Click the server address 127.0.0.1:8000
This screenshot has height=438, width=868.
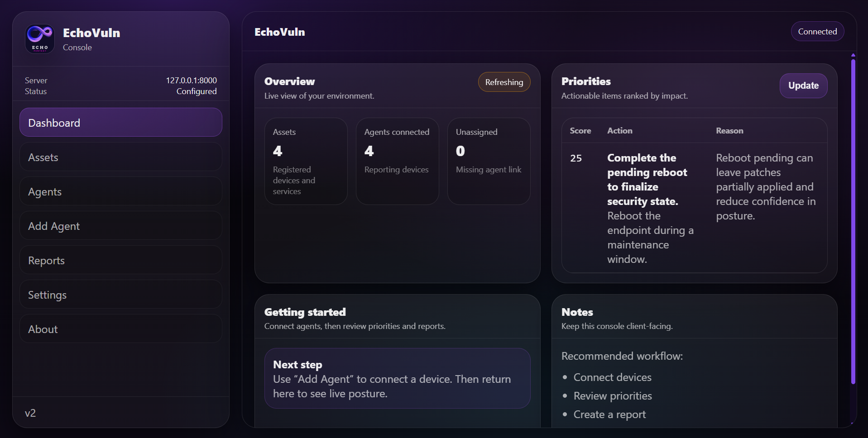(192, 80)
